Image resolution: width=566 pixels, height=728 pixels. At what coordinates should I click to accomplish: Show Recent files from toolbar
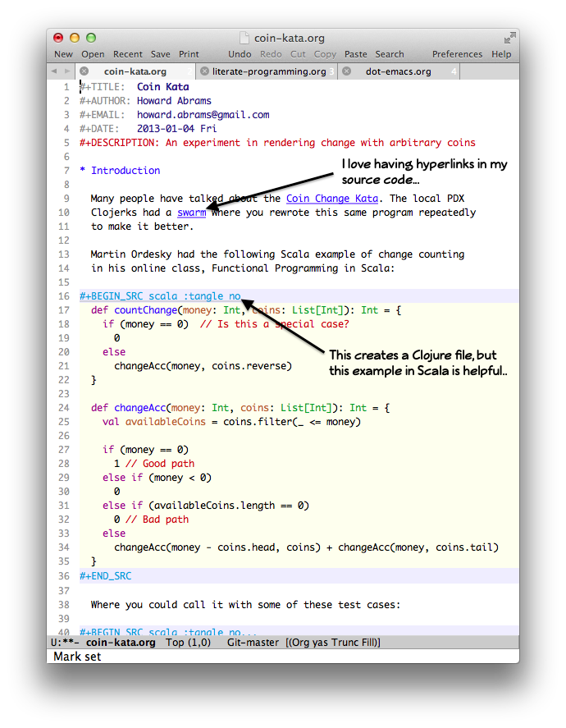(x=128, y=54)
